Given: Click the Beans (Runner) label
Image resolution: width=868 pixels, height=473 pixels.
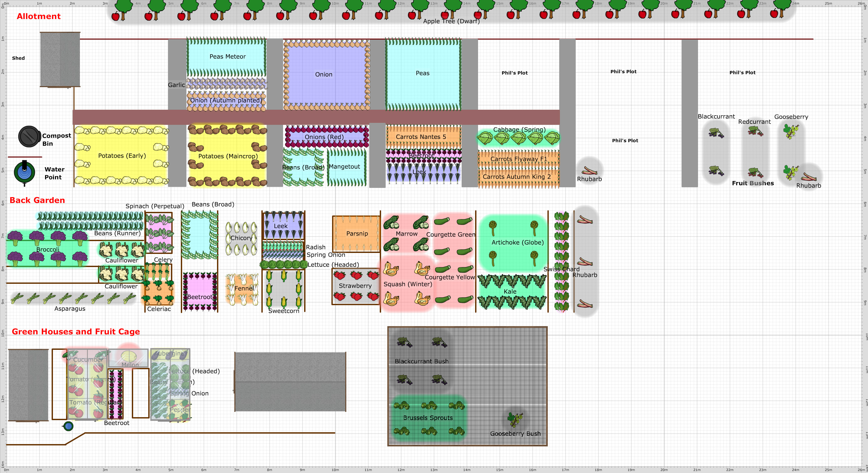Looking at the screenshot, I should point(117,233).
